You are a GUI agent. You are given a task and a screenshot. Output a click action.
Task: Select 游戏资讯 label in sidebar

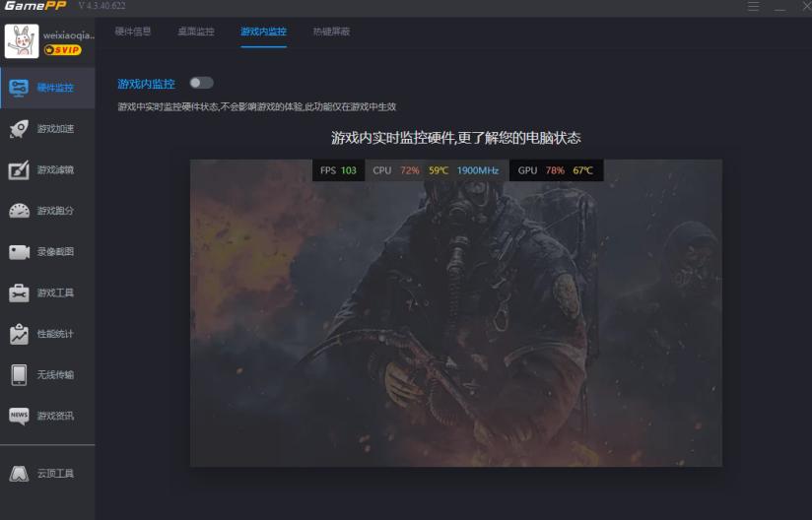click(55, 416)
